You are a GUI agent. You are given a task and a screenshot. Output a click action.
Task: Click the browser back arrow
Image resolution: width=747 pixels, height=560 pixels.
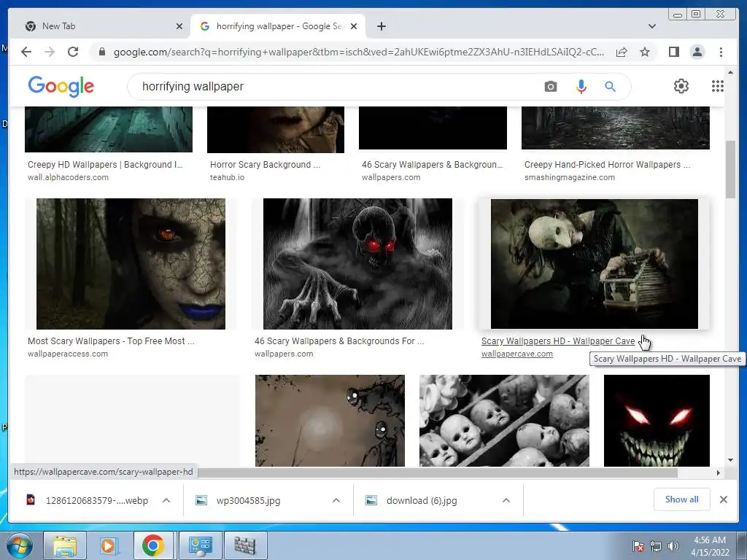(x=26, y=52)
